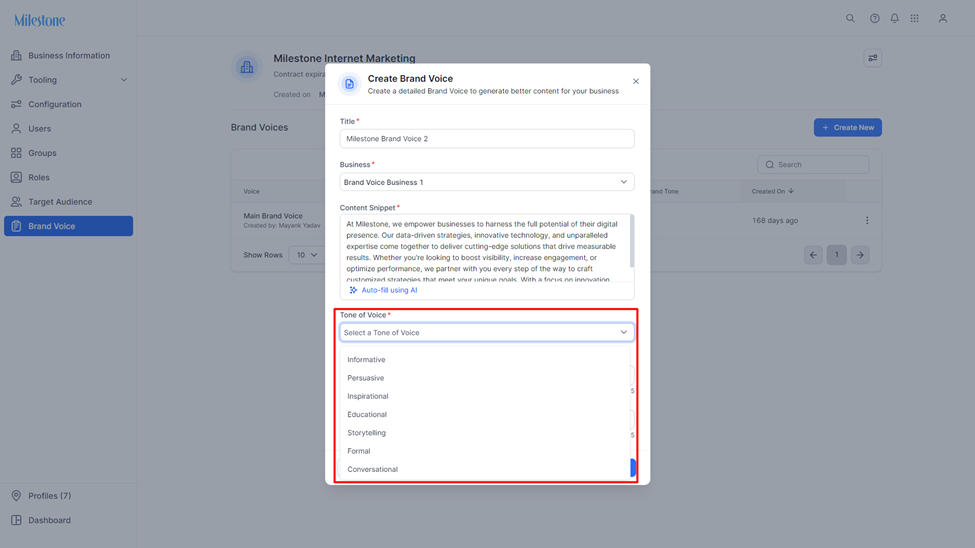Click page number 1 button
The width and height of the screenshot is (975, 548).
click(836, 254)
